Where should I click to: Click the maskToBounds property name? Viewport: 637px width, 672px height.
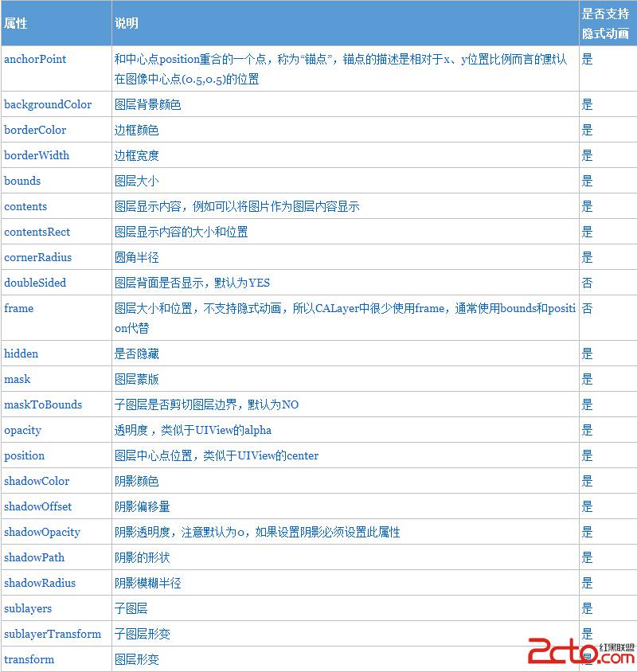tap(43, 404)
